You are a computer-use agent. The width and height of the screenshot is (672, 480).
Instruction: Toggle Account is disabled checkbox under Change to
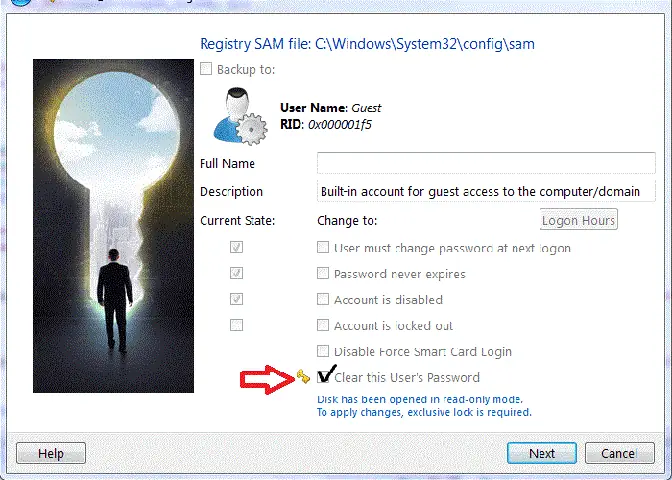pos(323,299)
